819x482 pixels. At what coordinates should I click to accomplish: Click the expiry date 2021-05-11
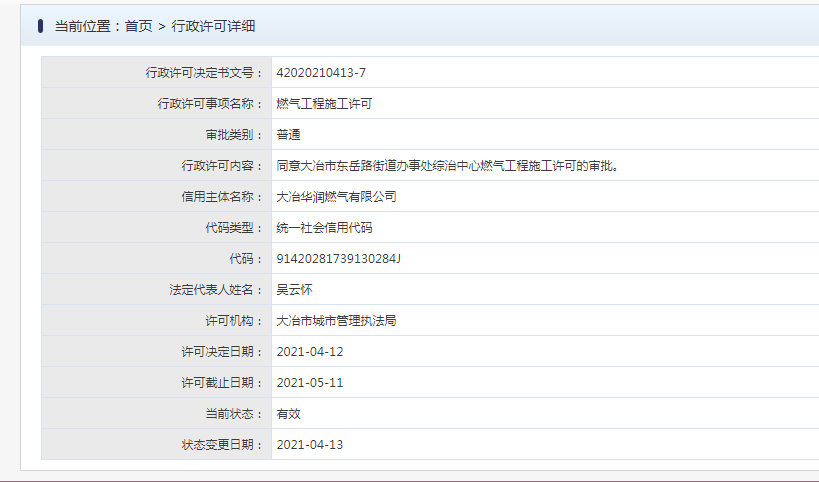[x=310, y=383]
